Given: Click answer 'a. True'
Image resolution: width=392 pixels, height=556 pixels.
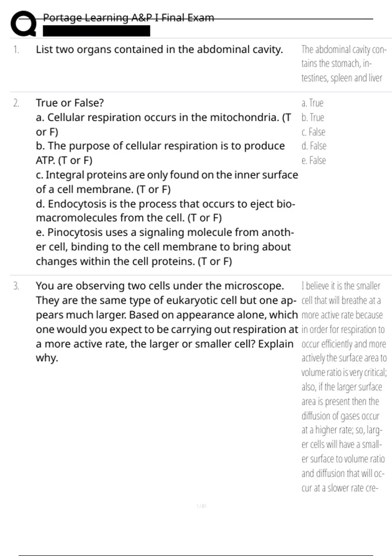Looking at the screenshot, I should pyautogui.click(x=312, y=103).
